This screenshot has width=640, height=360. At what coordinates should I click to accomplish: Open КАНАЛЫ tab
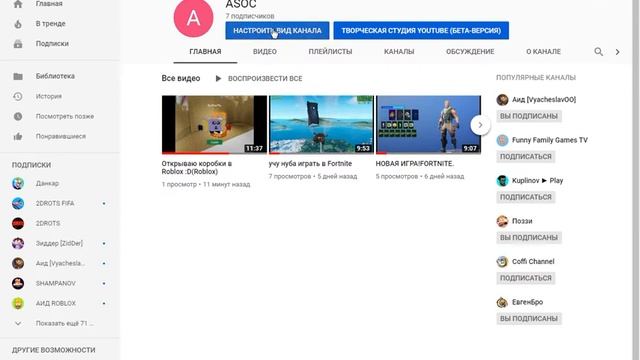click(399, 52)
